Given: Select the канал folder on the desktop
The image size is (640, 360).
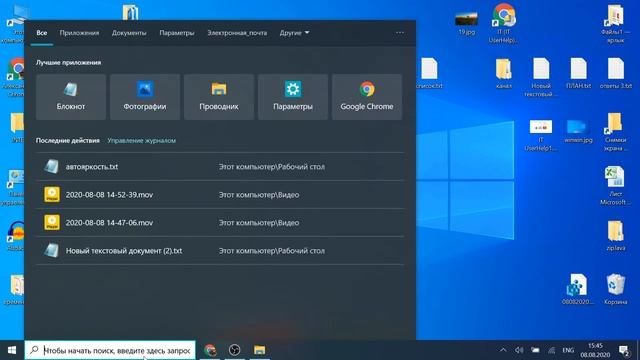Looking at the screenshot, I should (x=504, y=73).
